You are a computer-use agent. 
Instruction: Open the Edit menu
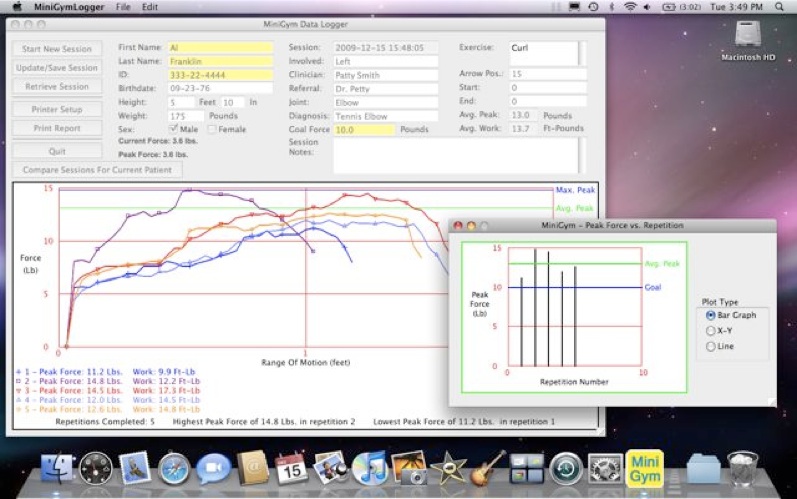[x=149, y=7]
